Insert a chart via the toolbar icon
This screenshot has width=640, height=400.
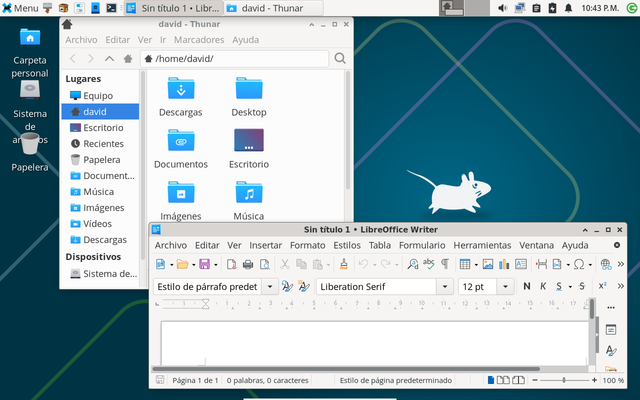tap(504, 264)
